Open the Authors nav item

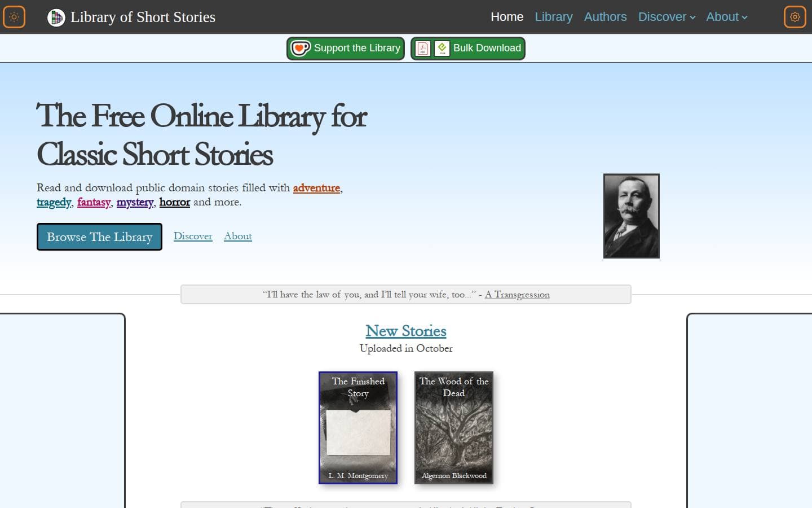point(605,17)
